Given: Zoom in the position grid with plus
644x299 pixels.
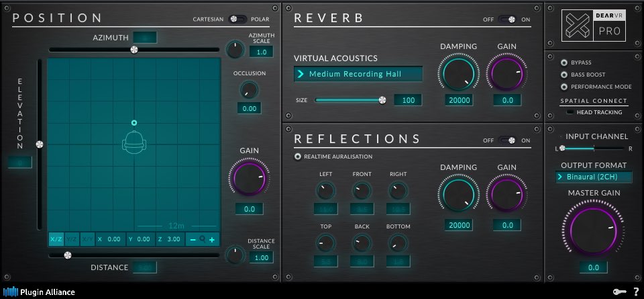Looking at the screenshot, I should pos(212,239).
